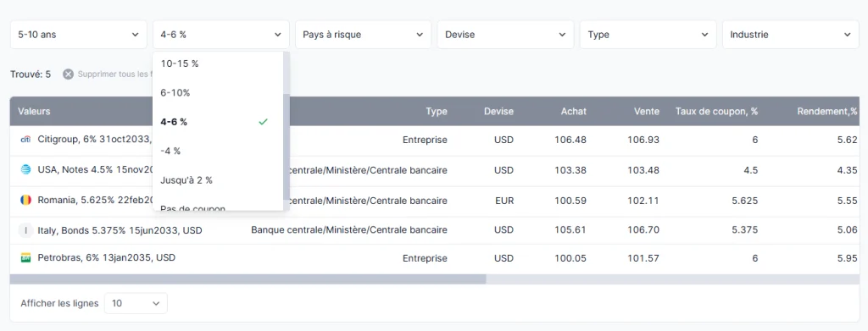Select the 10-15 % coupon option

click(x=218, y=63)
